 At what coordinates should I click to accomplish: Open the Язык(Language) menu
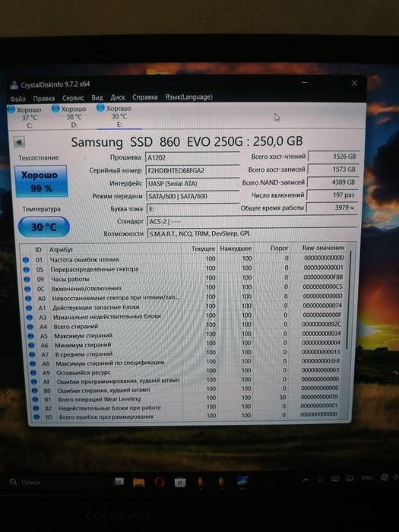[189, 97]
